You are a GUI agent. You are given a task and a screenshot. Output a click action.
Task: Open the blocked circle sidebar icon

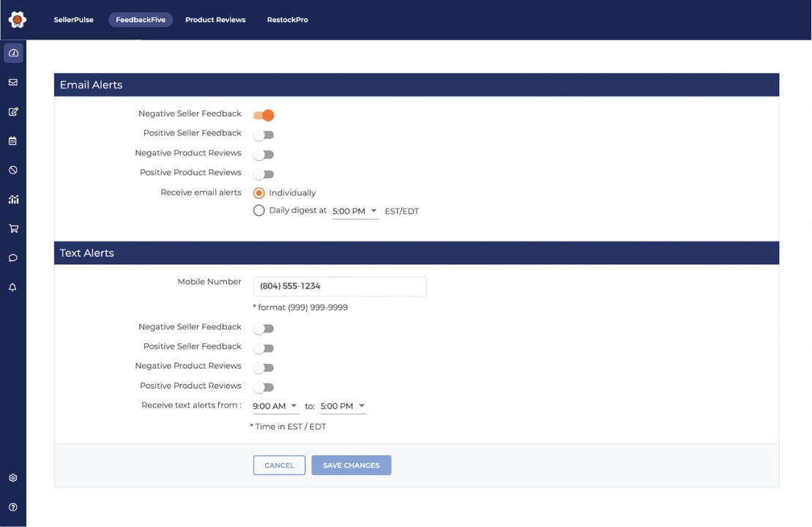point(13,170)
